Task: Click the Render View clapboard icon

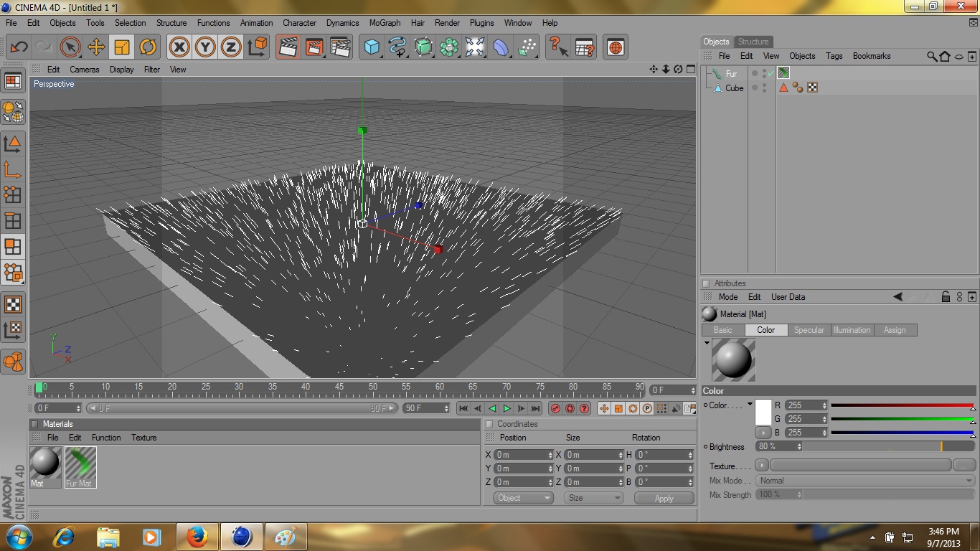Action: pyautogui.click(x=288, y=47)
